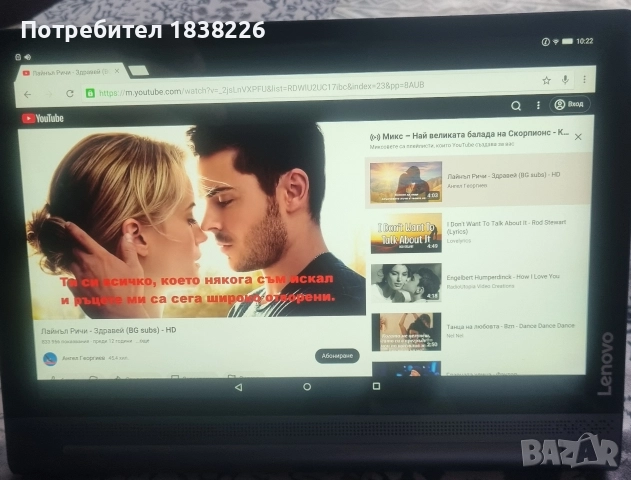Open YouTube options three-dot menu
631x480 pixels.
tap(538, 105)
